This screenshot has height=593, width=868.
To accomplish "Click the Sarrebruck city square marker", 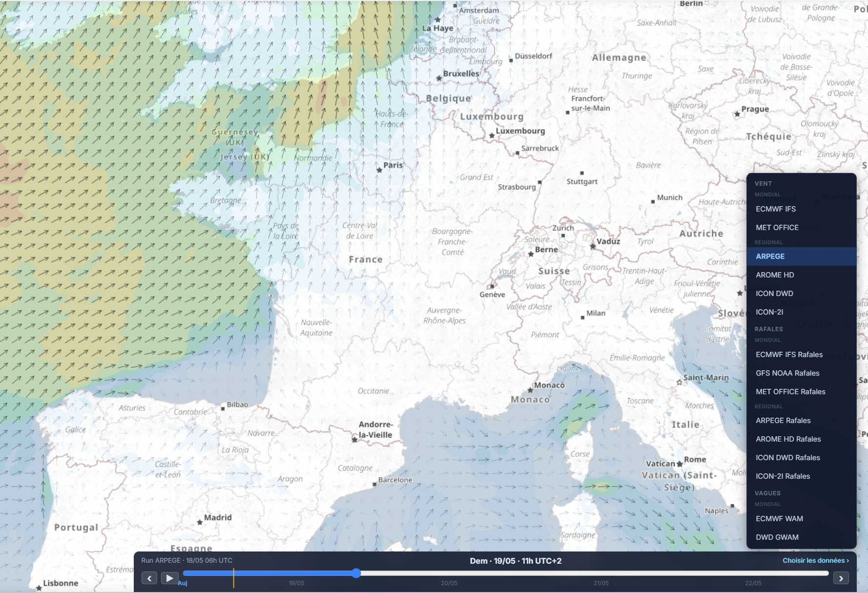I will coord(517,153).
